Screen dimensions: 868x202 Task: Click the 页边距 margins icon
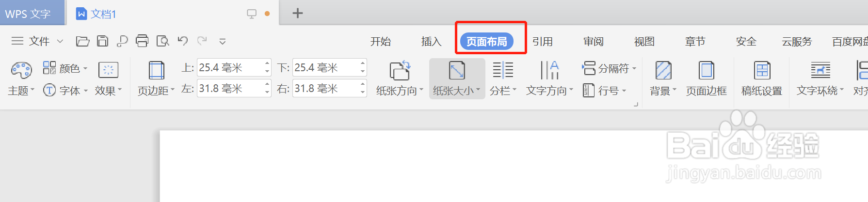point(156,70)
